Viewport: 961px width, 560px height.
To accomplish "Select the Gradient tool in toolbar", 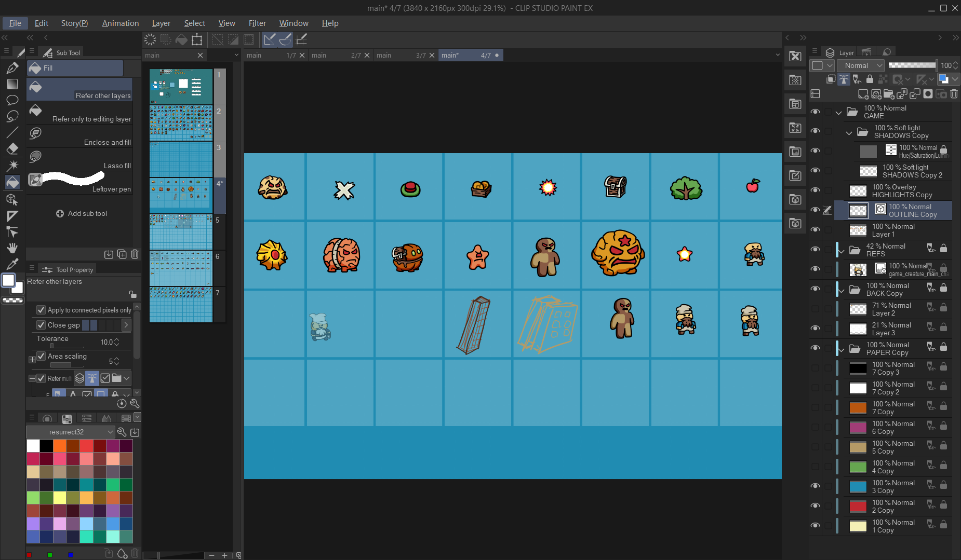I will (12, 84).
